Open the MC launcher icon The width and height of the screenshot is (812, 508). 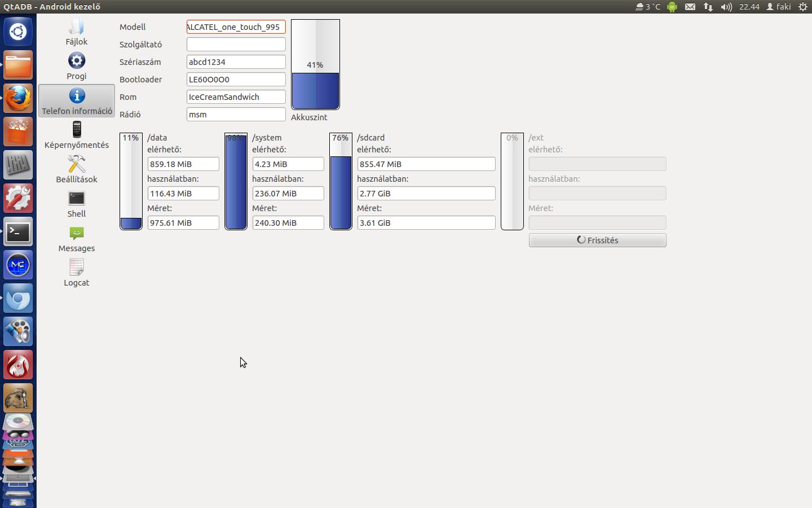click(18, 265)
